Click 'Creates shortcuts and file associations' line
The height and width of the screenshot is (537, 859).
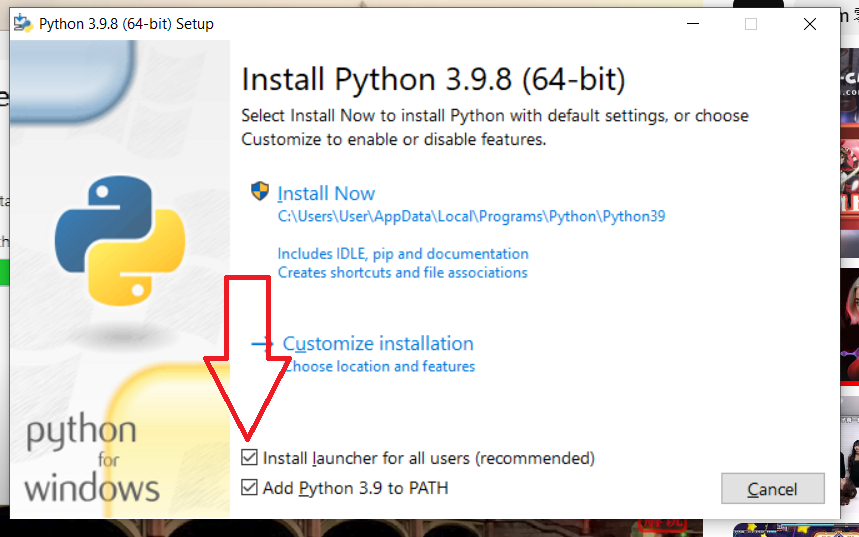[x=402, y=272]
